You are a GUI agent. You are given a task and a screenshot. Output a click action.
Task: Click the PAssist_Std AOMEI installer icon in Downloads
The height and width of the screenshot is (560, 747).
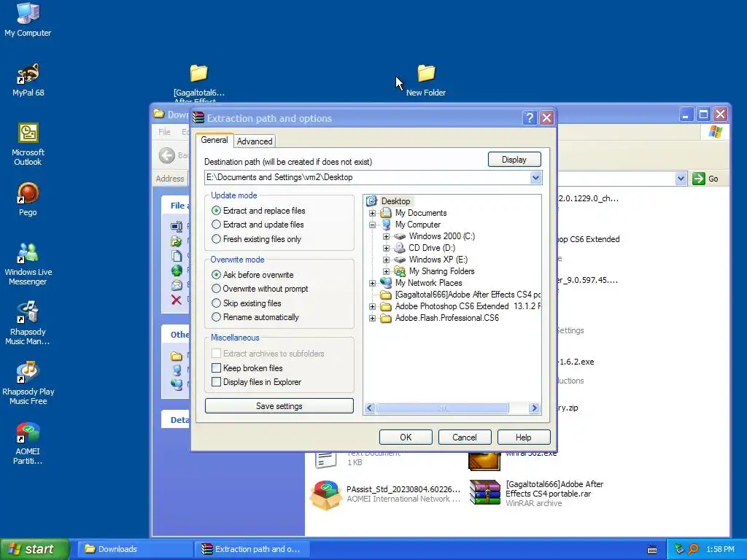(x=326, y=495)
